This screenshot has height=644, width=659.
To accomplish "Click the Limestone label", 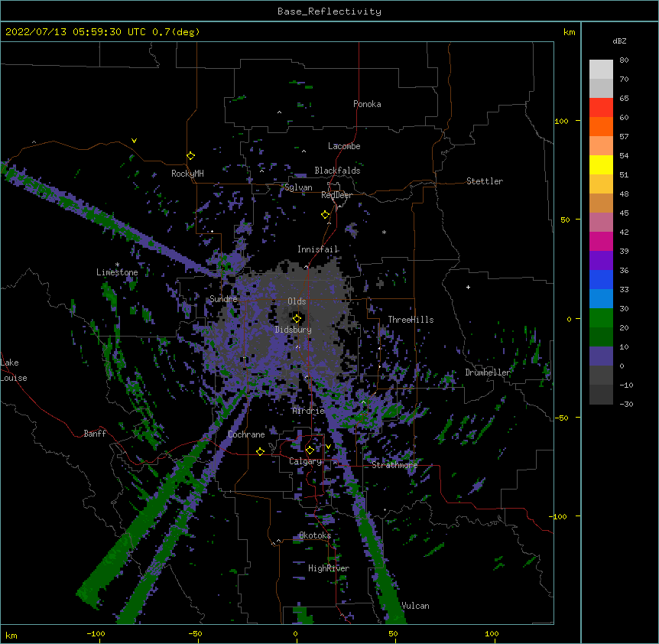I will click(117, 272).
